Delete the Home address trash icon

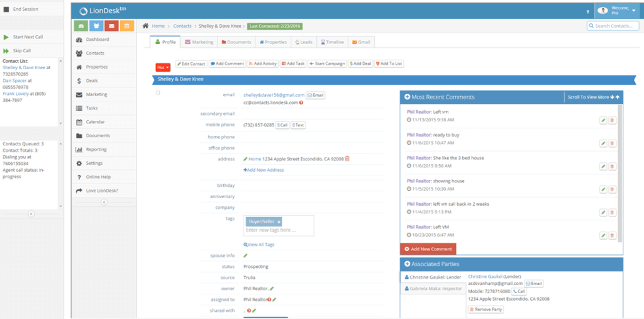347,159
